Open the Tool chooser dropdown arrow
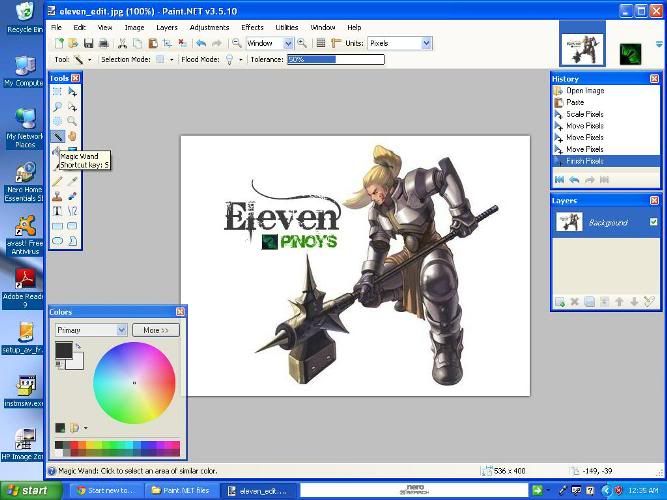 tap(89, 60)
